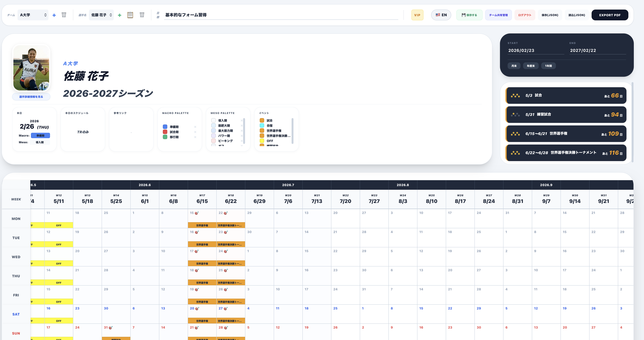The image size is (644, 340).
Task: Select the 年度末 range preset
Action: click(x=531, y=66)
